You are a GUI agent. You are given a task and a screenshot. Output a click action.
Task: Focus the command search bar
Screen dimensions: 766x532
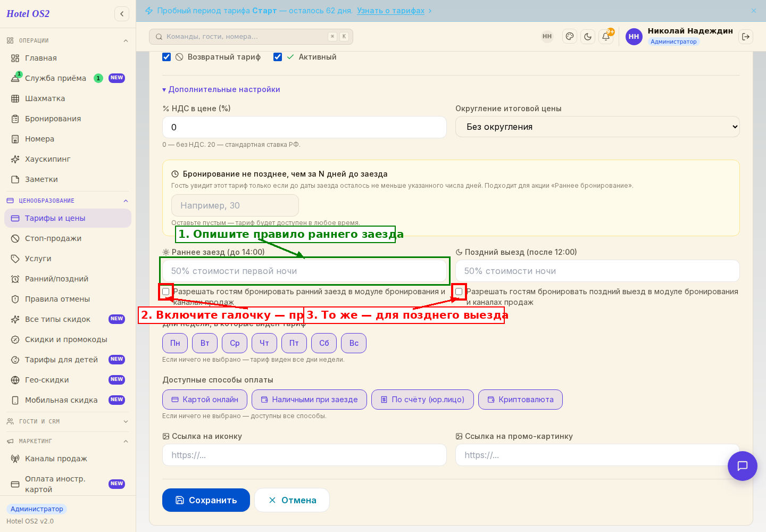(251, 37)
